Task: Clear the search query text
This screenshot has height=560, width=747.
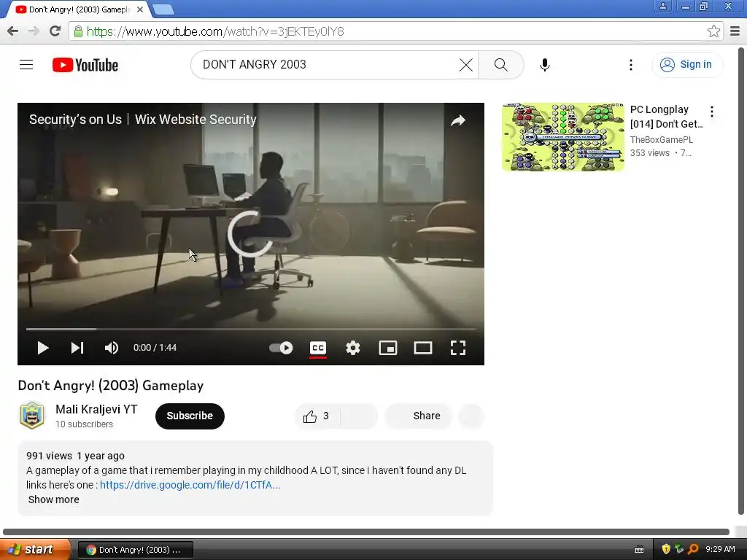Action: pos(466,65)
